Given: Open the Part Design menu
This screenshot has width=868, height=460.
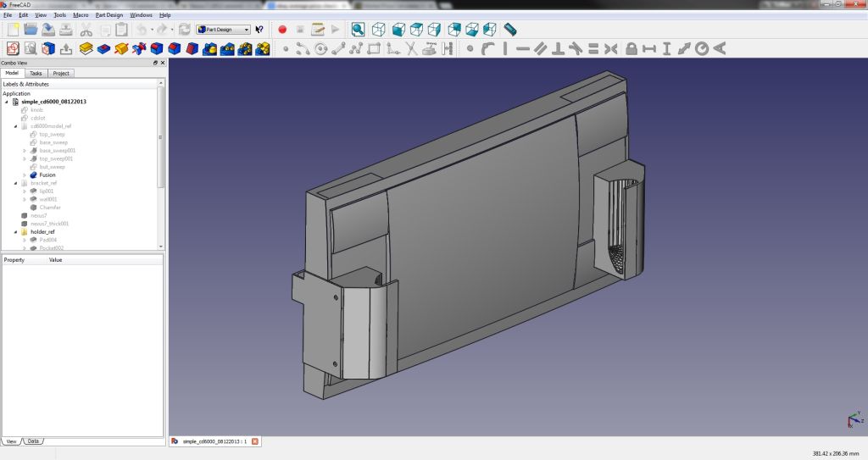Looking at the screenshot, I should click(x=109, y=15).
